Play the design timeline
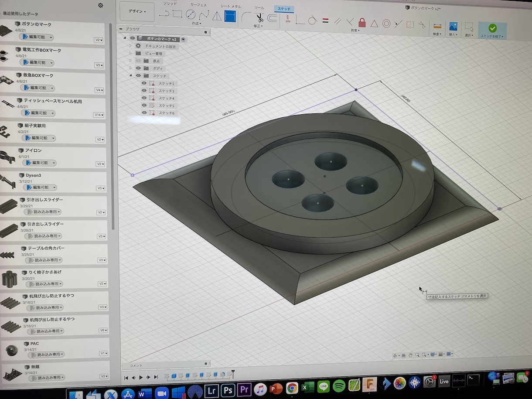 tap(141, 377)
